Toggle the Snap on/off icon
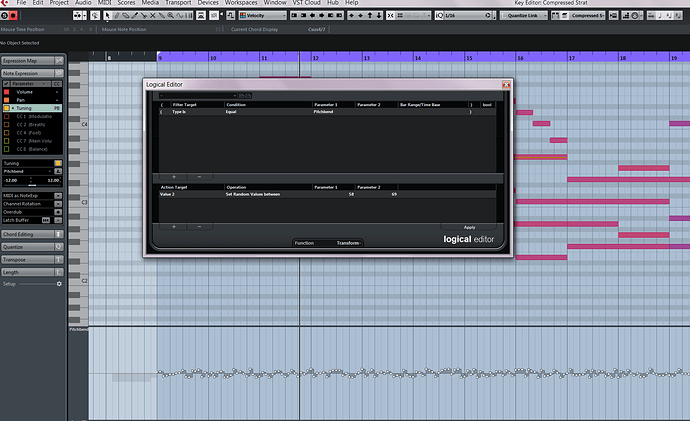 coord(390,15)
